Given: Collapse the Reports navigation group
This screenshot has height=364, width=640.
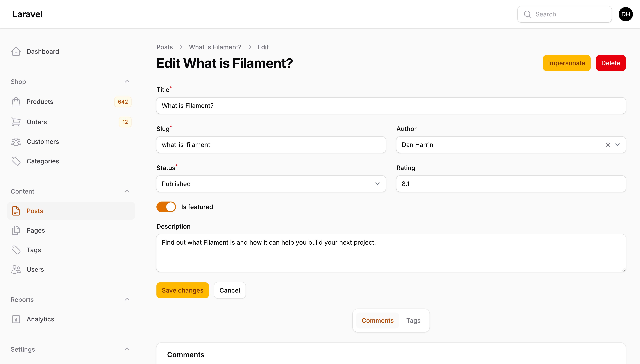Looking at the screenshot, I should coord(127,299).
